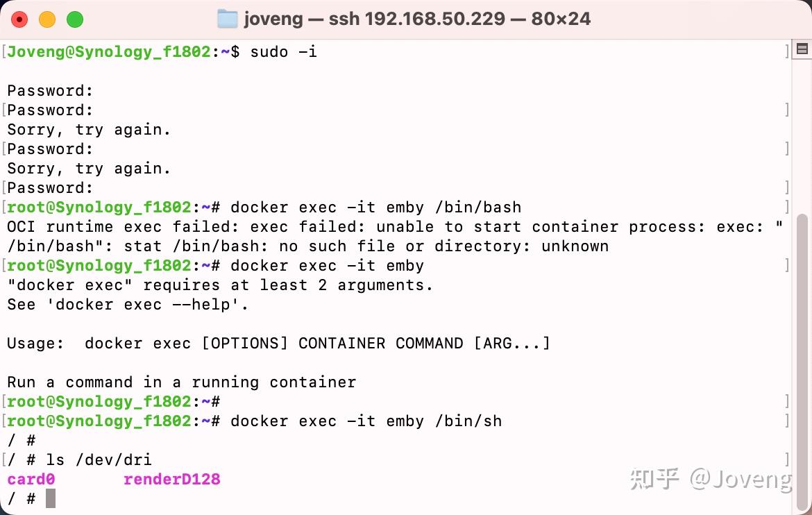Click the 'sudo -i' command text

coord(283,52)
